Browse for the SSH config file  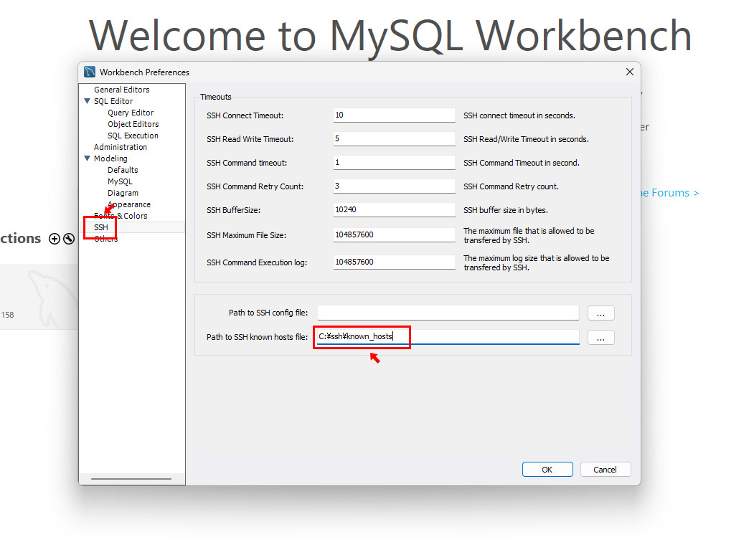tap(600, 313)
